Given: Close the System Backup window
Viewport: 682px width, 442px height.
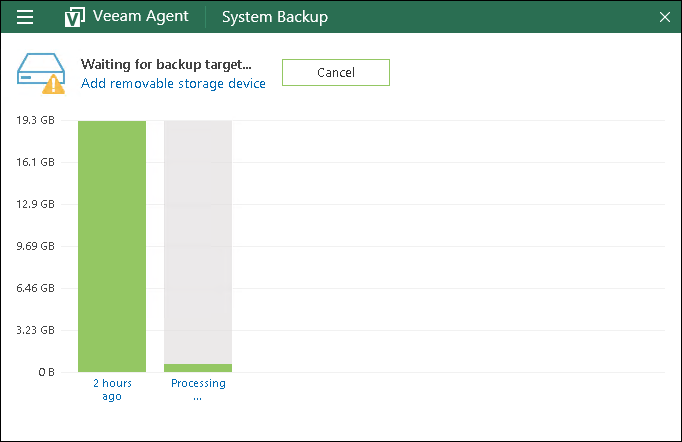Looking at the screenshot, I should (x=665, y=17).
